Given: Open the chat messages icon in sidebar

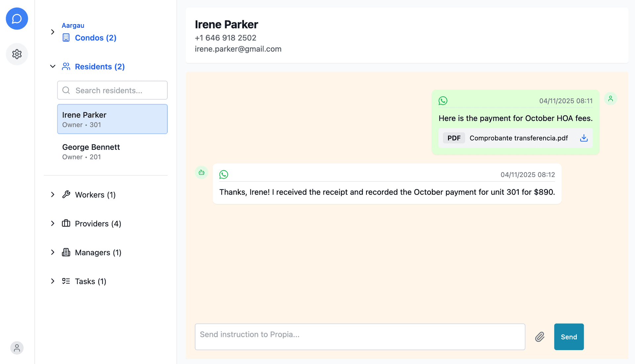Looking at the screenshot, I should point(17,19).
